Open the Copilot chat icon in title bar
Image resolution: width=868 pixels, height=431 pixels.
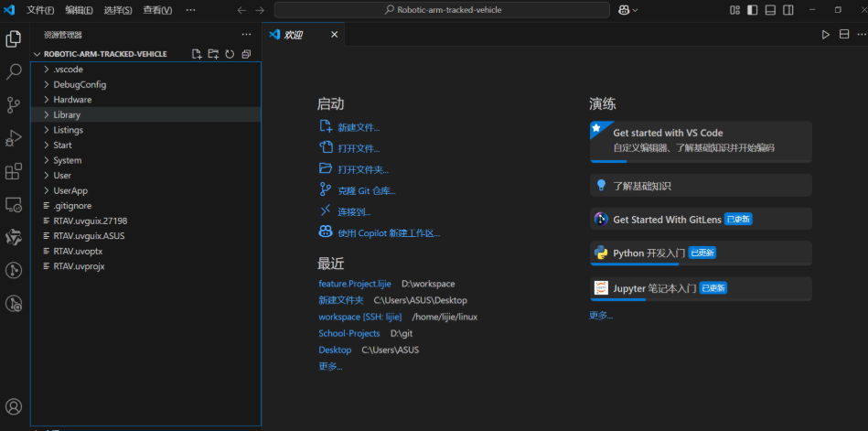tap(624, 10)
